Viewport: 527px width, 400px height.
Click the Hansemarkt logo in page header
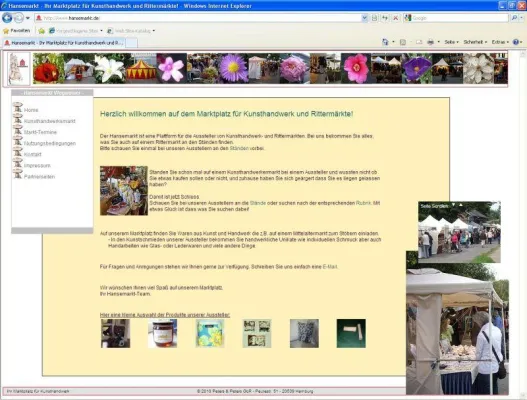click(18, 69)
